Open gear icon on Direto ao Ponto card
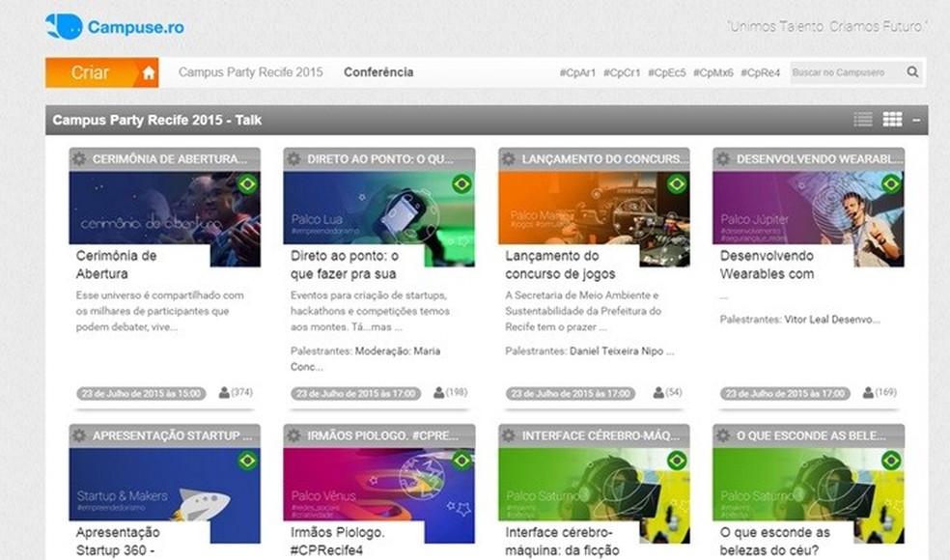Image resolution: width=950 pixels, height=560 pixels. pyautogui.click(x=293, y=158)
